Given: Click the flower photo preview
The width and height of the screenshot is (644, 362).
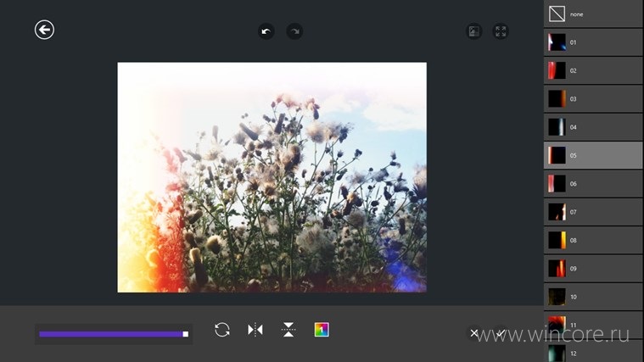Looking at the screenshot, I should pyautogui.click(x=272, y=177).
